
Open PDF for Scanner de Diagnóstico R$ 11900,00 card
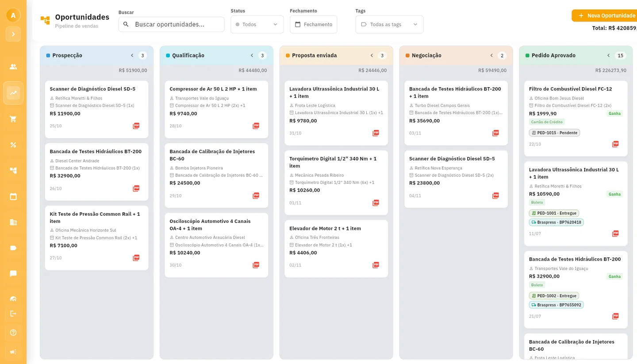click(136, 126)
